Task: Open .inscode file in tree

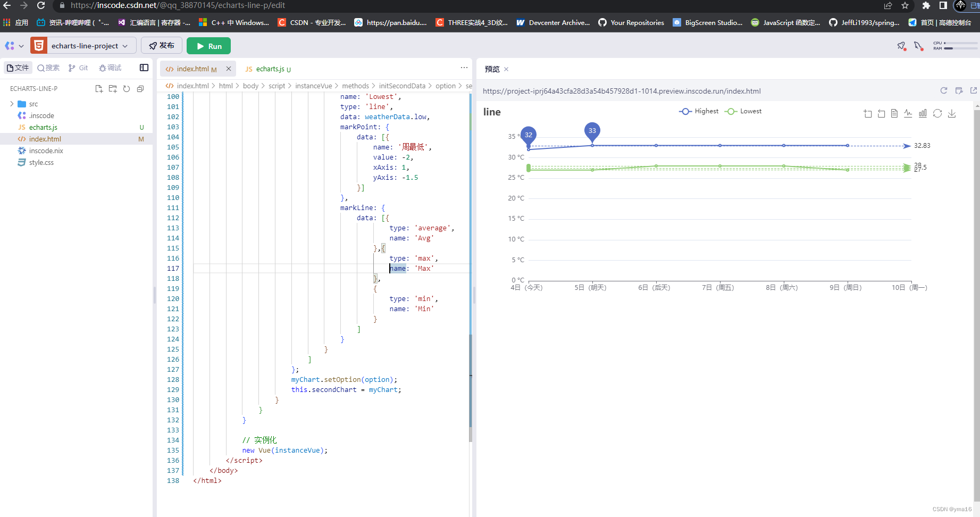Action: (x=41, y=115)
